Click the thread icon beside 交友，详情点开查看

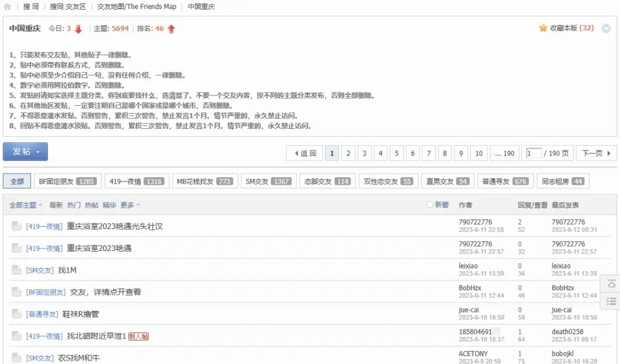(x=16, y=292)
